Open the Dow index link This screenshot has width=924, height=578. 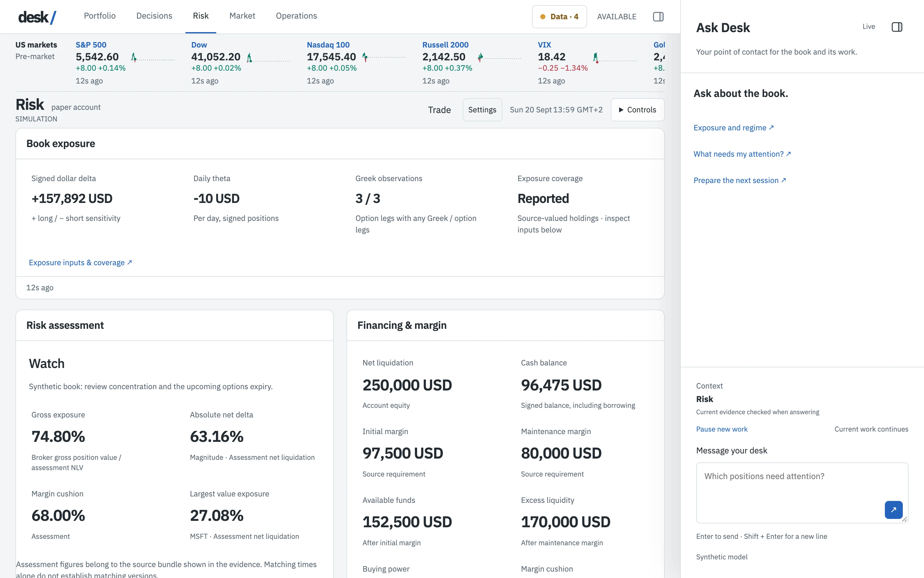199,45
